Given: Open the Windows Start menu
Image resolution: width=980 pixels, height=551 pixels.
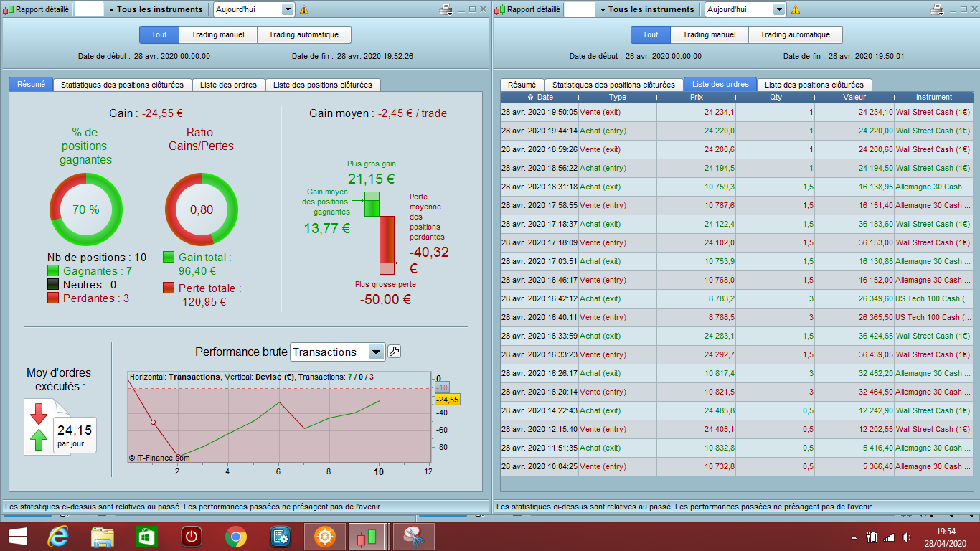Looking at the screenshot, I should pyautogui.click(x=17, y=537).
